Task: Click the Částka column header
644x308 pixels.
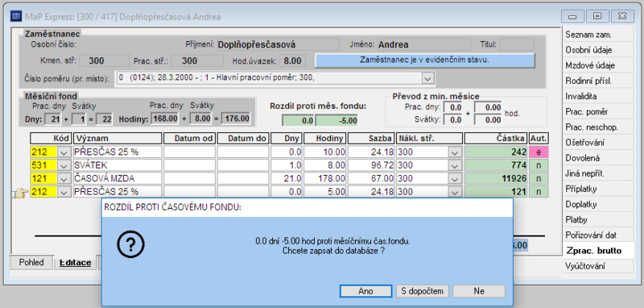Action: click(x=496, y=138)
